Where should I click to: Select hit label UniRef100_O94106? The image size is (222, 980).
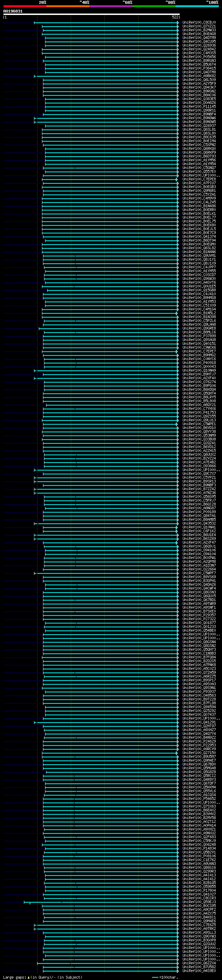pos(199,550)
